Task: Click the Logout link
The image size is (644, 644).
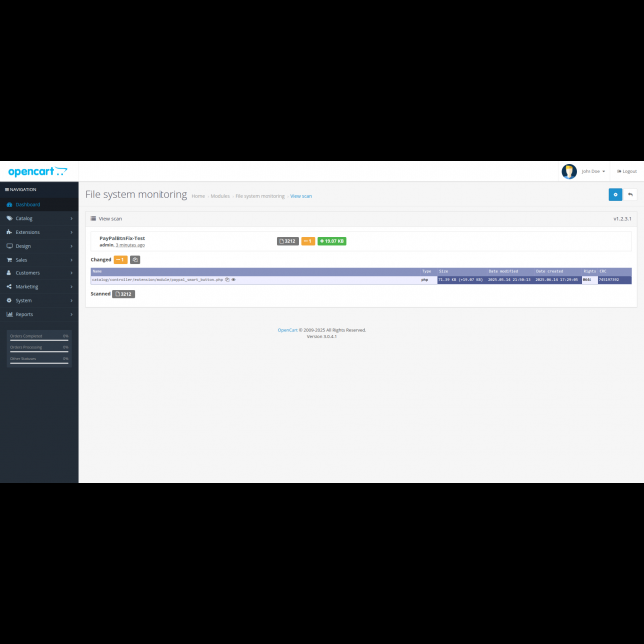Action: click(627, 171)
